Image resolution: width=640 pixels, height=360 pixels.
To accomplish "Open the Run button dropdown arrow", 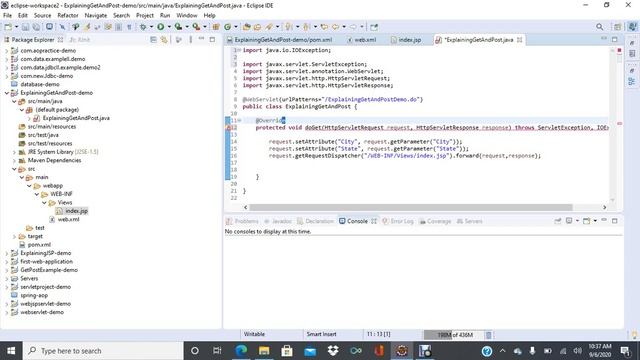I will (169, 27).
